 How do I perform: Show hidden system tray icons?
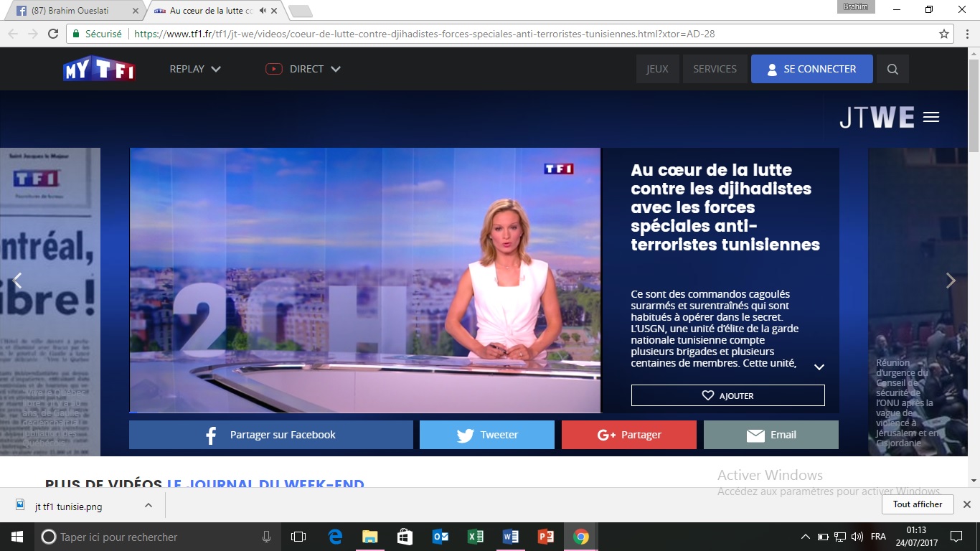coord(805,537)
